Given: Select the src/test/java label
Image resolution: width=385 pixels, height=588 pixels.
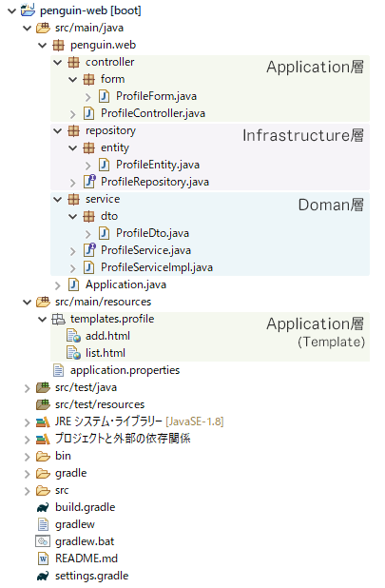Looking at the screenshot, I should pos(86,387).
